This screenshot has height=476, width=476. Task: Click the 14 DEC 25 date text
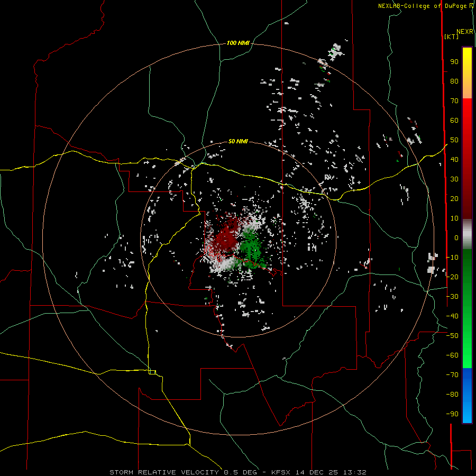click(317, 472)
